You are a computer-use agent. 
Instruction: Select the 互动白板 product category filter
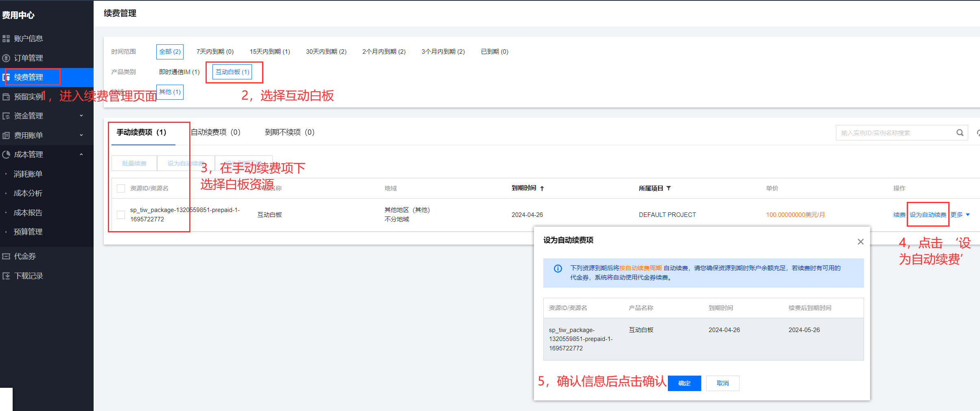click(232, 72)
